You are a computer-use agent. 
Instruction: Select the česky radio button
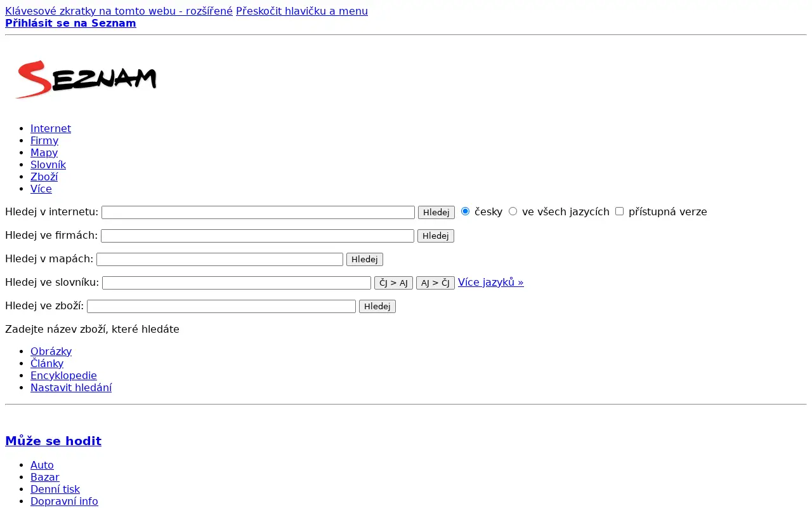click(x=465, y=211)
